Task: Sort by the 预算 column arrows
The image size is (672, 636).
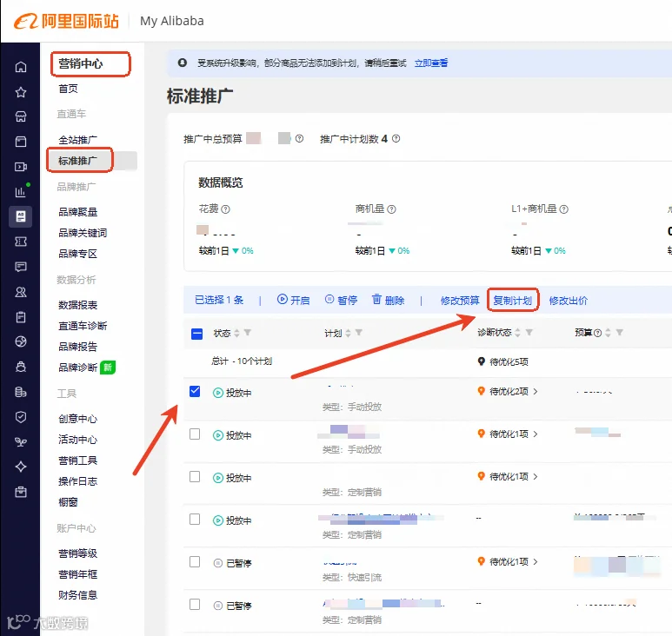Action: tap(608, 333)
